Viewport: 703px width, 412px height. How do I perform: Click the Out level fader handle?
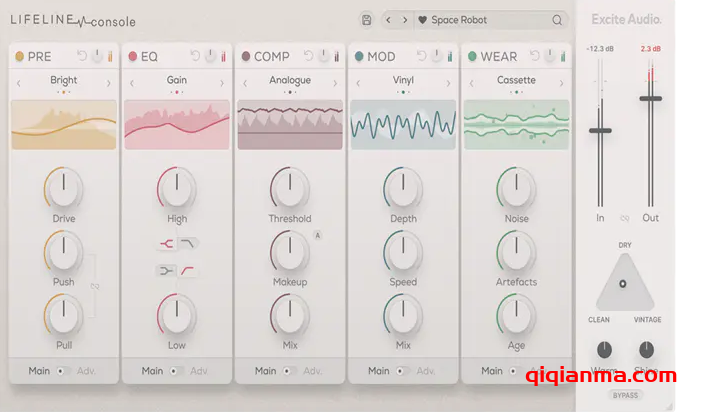650,98
